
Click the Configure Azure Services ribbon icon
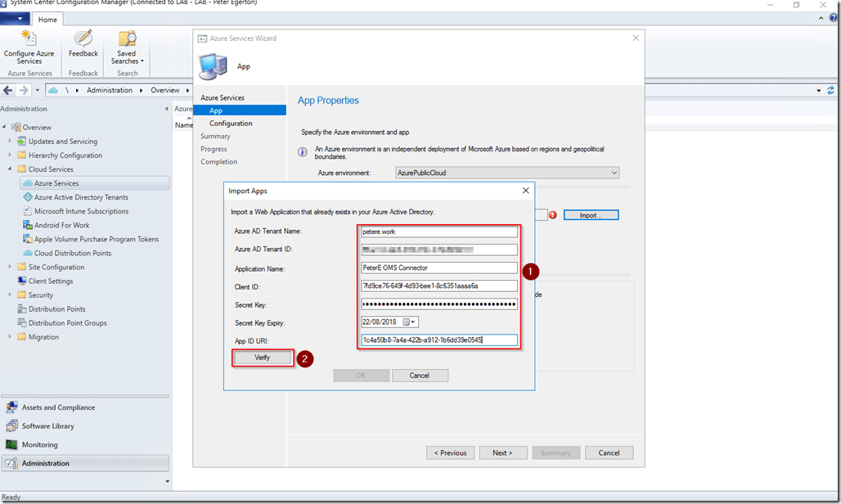click(x=29, y=47)
